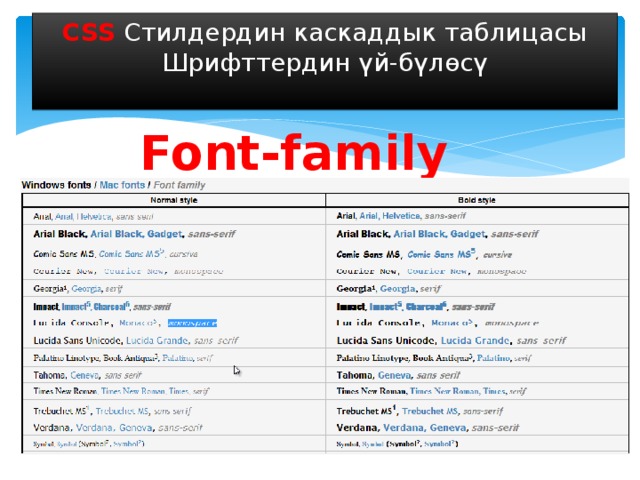This screenshot has height=480, width=640.
Task: Open Gadget link in Normal style column
Action: 164,234
